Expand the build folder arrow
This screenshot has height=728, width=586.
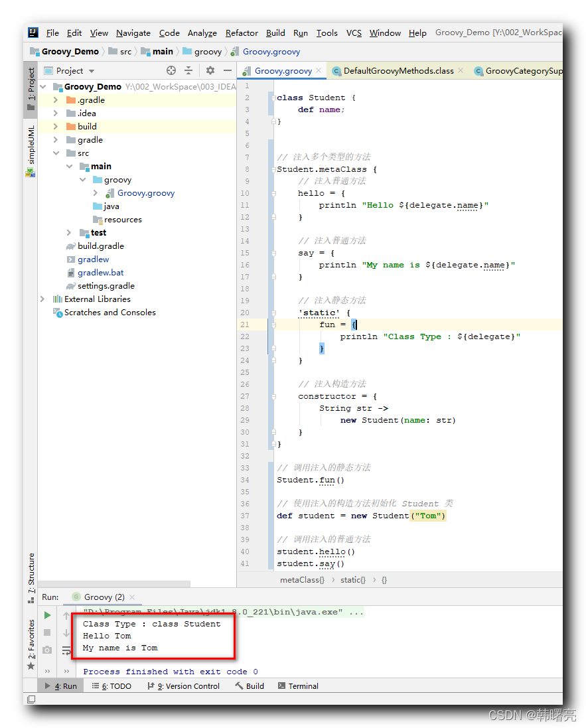click(56, 126)
